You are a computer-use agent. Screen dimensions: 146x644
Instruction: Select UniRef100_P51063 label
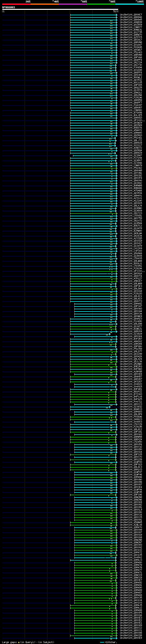[x=131, y=53]
